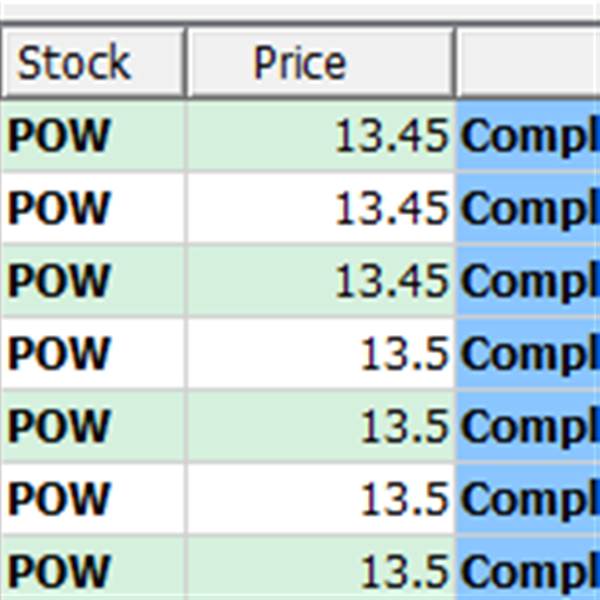Click the untitled header above the Compl column

(528, 62)
